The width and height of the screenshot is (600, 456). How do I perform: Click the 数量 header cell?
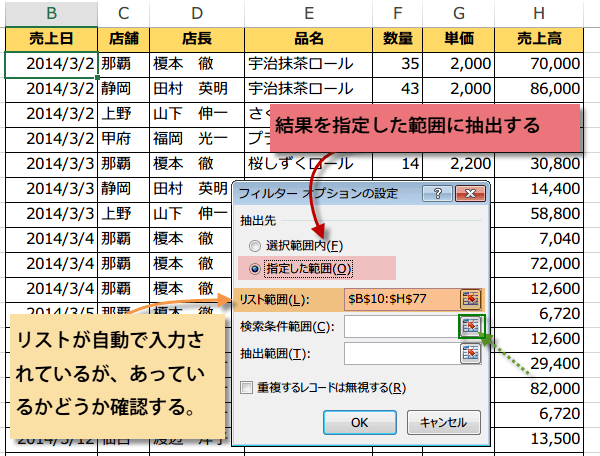[x=398, y=39]
